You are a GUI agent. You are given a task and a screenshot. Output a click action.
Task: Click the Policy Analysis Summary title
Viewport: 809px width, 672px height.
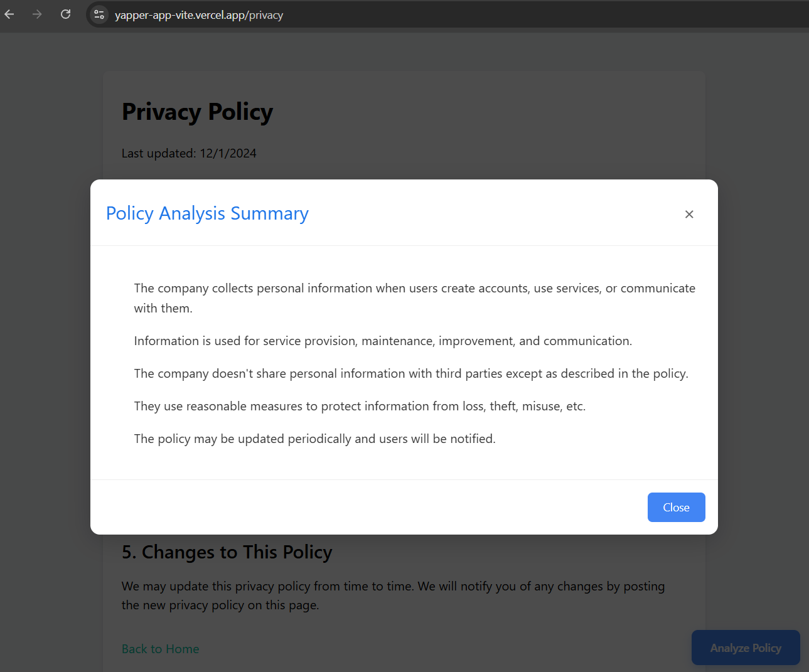coord(207,213)
